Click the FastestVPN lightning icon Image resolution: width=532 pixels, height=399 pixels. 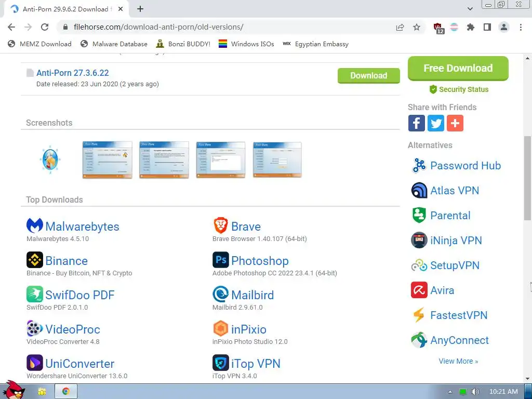pyautogui.click(x=419, y=315)
